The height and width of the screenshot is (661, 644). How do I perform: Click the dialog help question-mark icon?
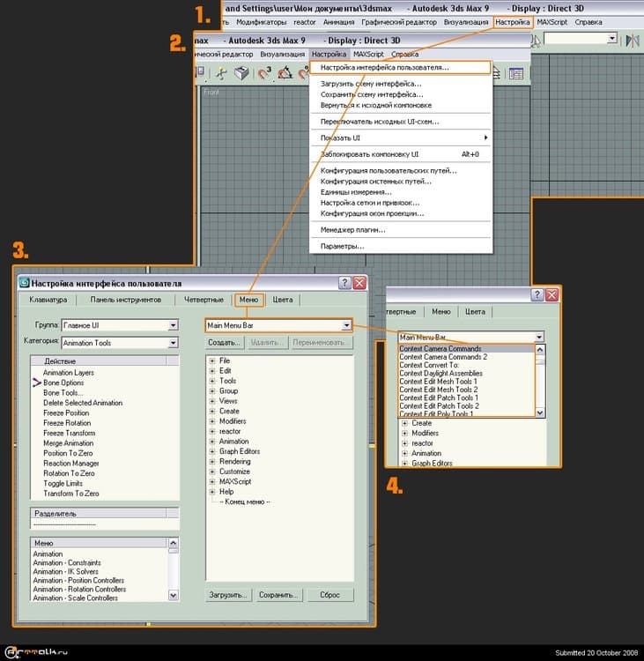(344, 283)
